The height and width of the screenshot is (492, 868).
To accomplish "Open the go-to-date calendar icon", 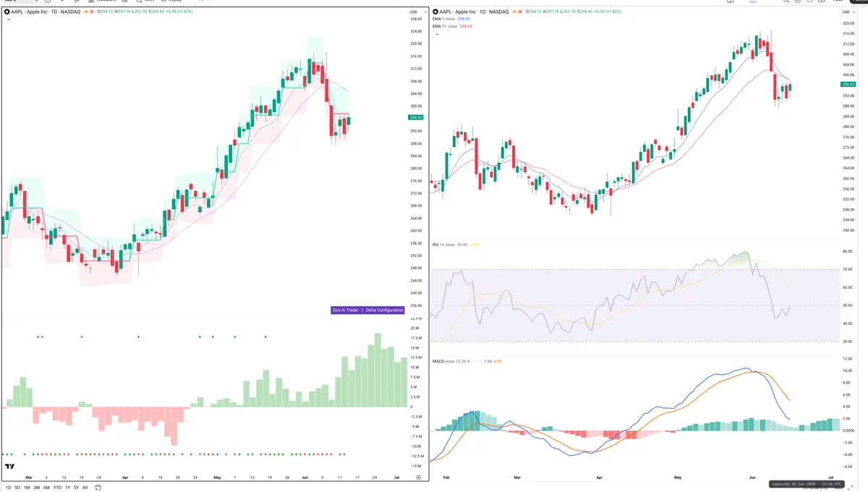I will coord(96,488).
